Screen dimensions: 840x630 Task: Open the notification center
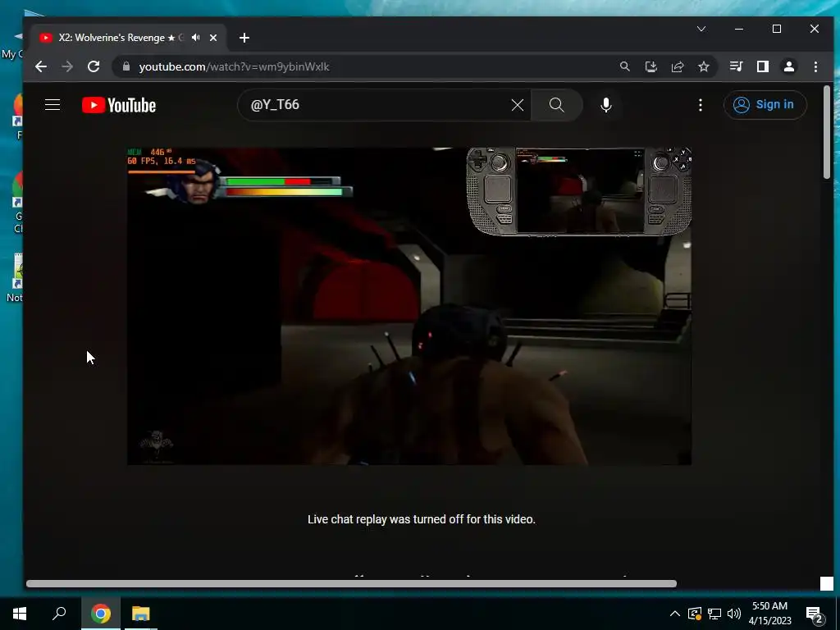point(814,614)
